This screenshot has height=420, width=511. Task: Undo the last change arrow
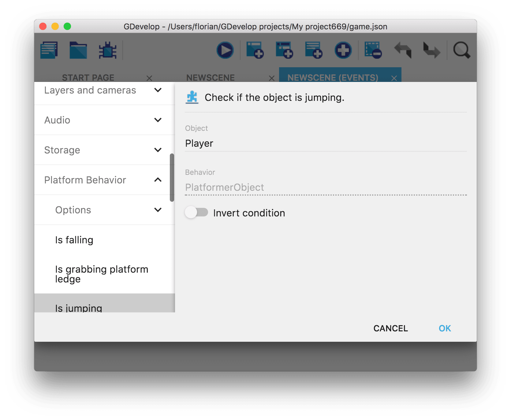coord(403,50)
